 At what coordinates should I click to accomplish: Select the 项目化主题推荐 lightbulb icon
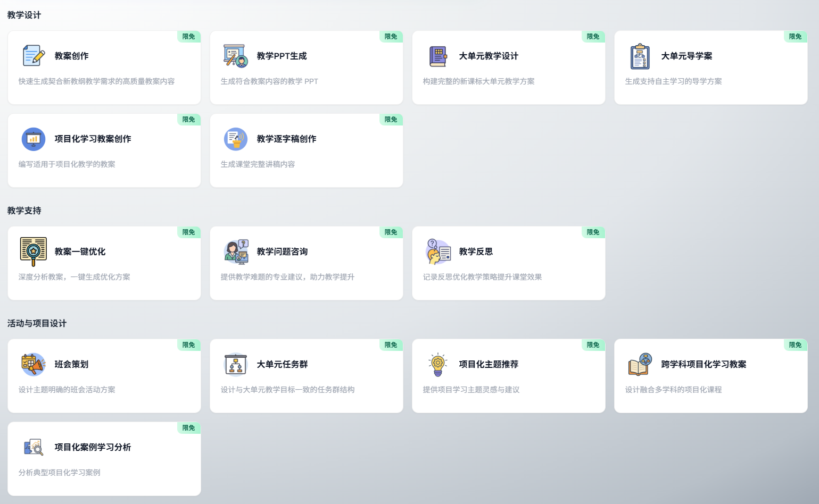[438, 364]
